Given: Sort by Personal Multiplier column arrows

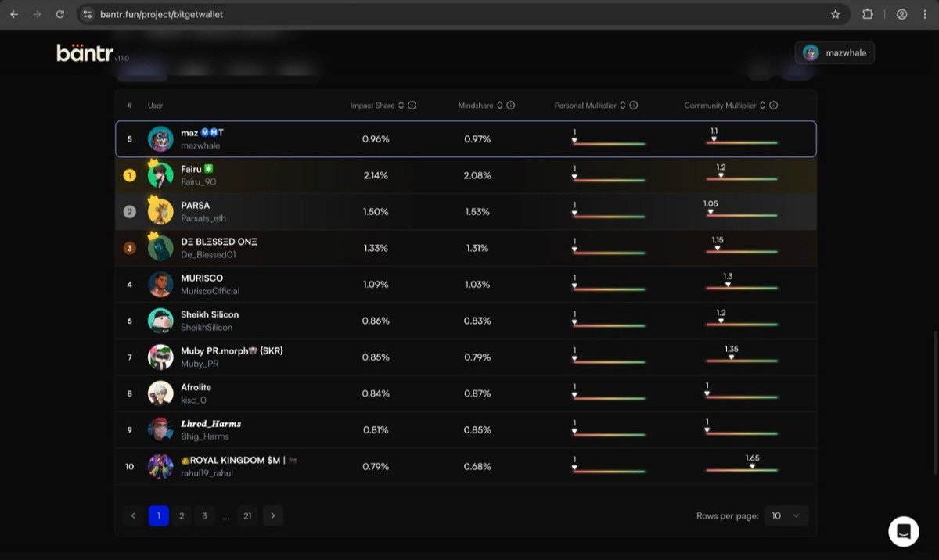Looking at the screenshot, I should (623, 106).
